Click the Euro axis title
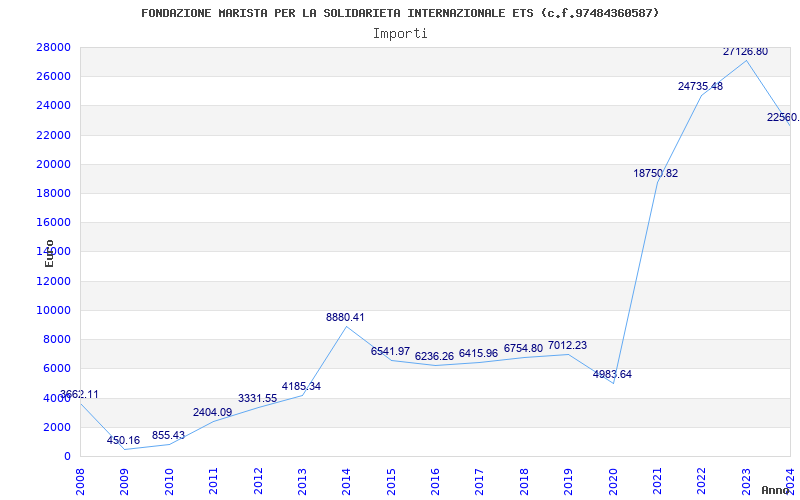 [x=49, y=254]
